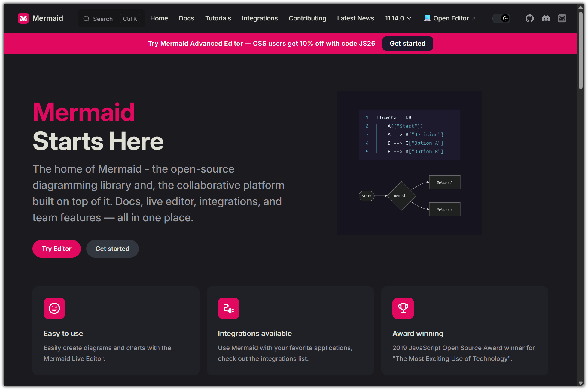588x390 pixels.
Task: Open the Docs menu item
Action: (186, 18)
